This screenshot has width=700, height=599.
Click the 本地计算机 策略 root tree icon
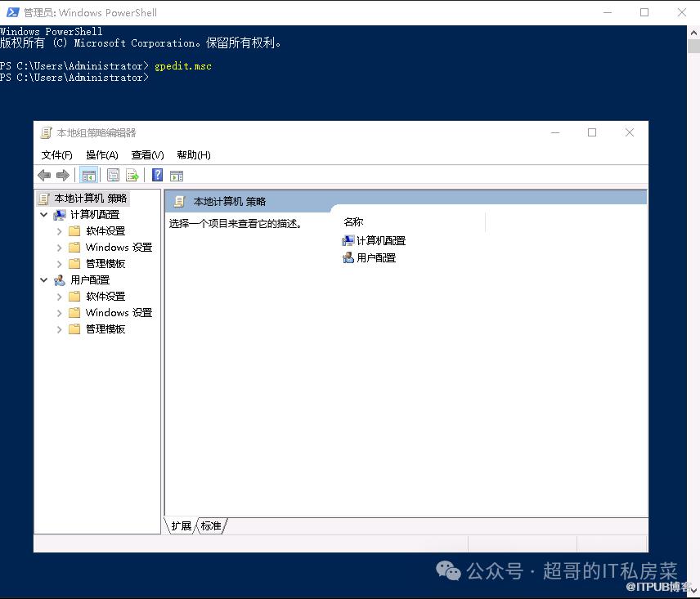click(x=43, y=199)
